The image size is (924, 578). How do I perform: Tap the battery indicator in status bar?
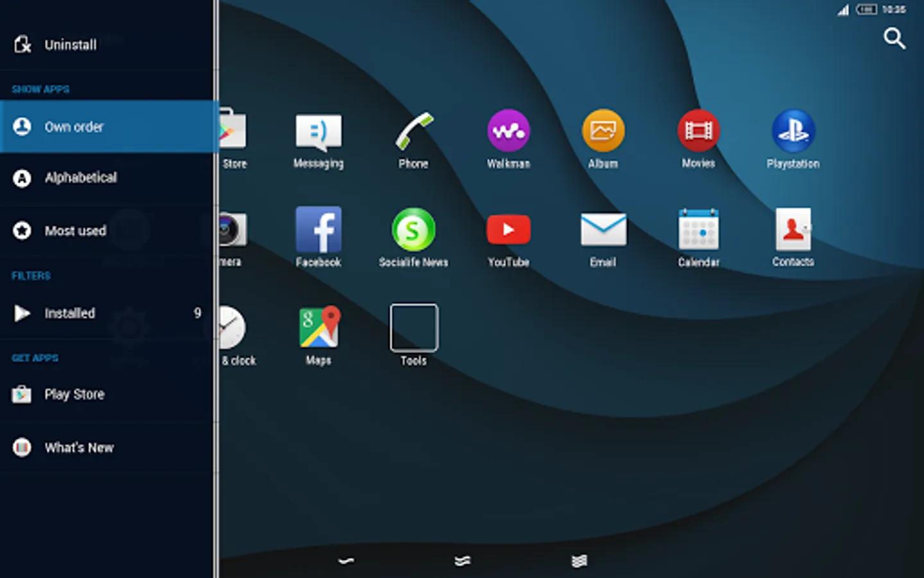tap(866, 10)
